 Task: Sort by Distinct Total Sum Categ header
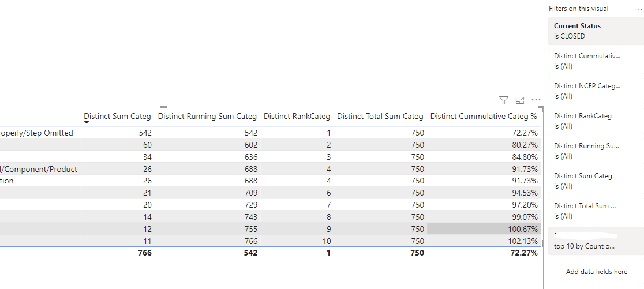[x=380, y=117]
